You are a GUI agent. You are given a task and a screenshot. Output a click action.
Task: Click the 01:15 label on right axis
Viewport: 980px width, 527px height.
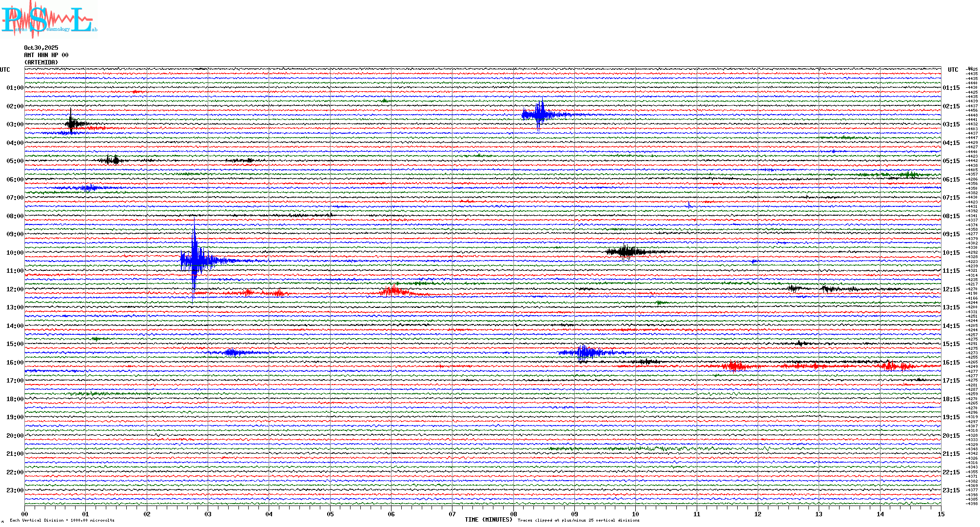pos(951,88)
